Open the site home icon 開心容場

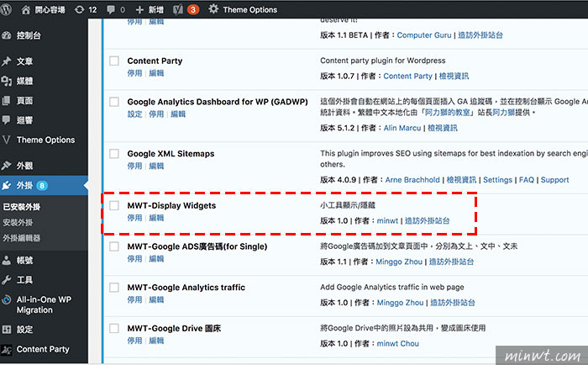click(25, 10)
